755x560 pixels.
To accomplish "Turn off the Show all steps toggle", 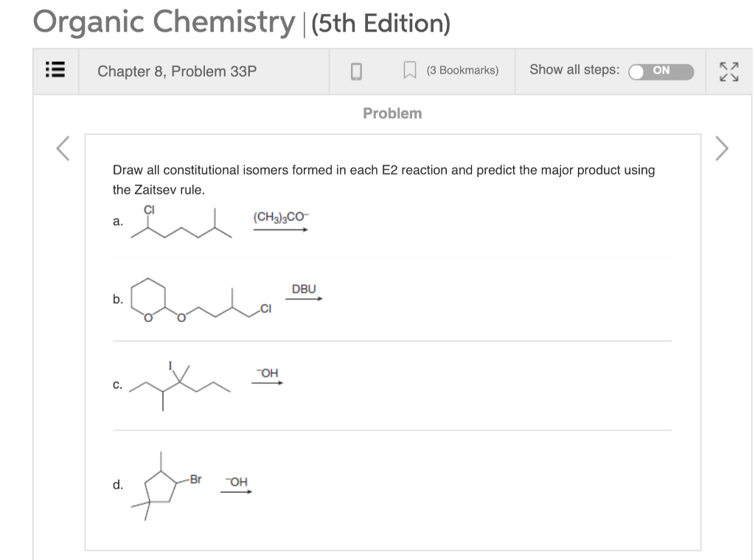I will 660,71.
